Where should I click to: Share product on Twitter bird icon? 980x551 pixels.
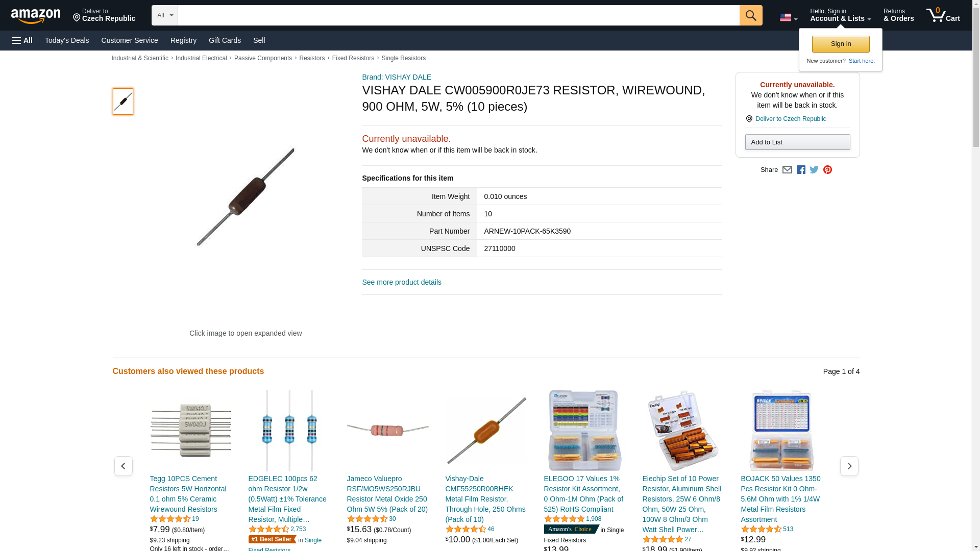pyautogui.click(x=814, y=170)
